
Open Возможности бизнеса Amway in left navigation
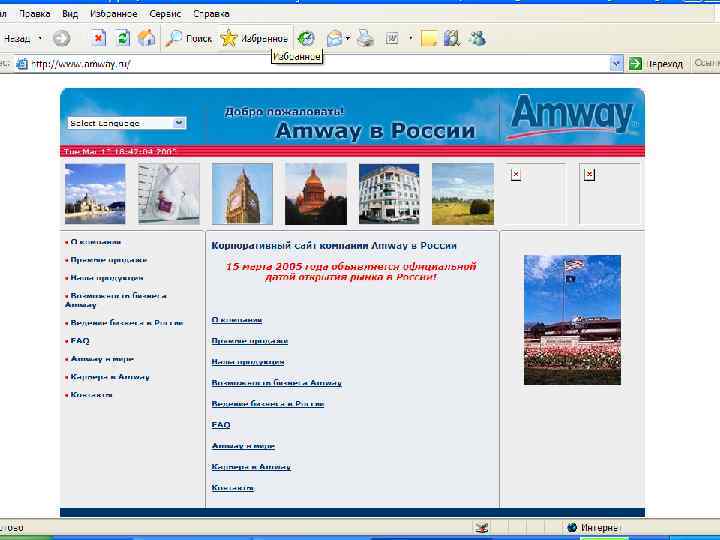[116, 300]
